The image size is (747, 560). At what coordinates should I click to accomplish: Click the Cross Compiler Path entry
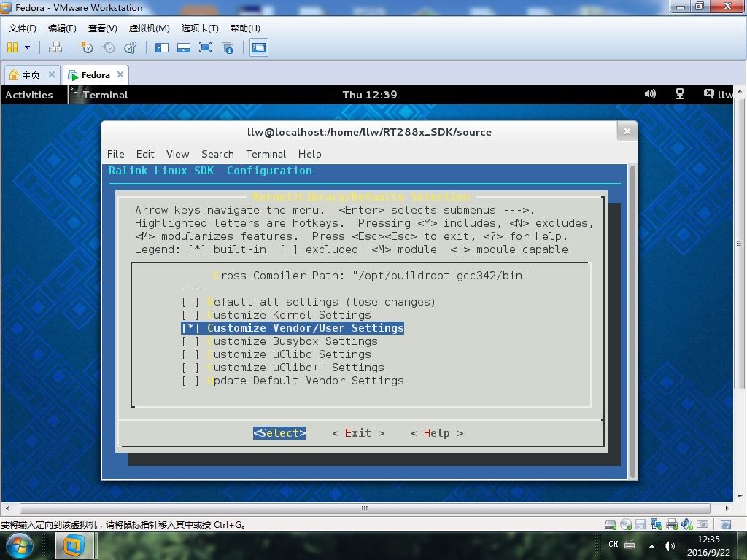[371, 276]
